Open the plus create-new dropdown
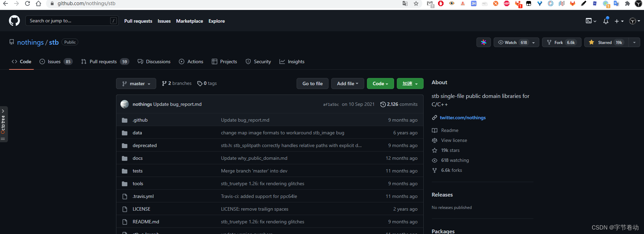Screen dimensions: 644x234 [619, 21]
